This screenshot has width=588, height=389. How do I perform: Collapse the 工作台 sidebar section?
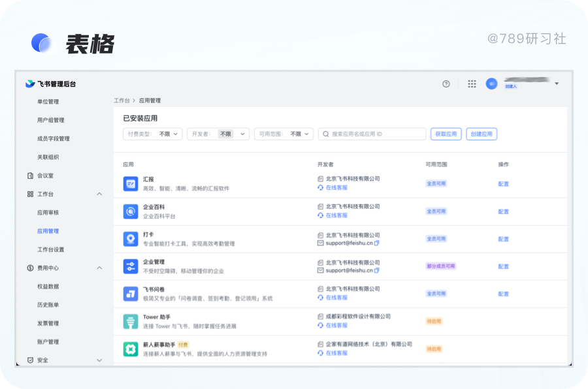[99, 194]
